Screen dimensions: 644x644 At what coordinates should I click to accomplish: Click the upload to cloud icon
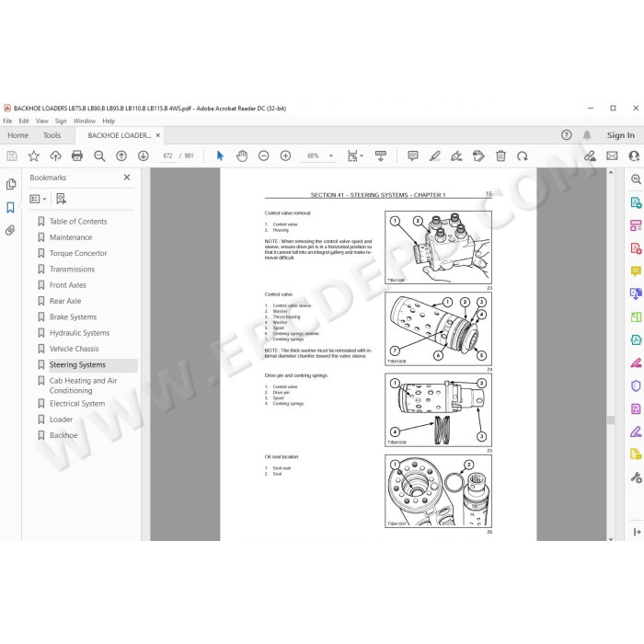click(x=55, y=156)
